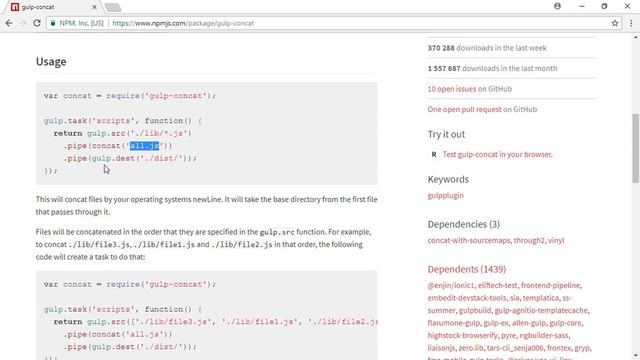Image resolution: width=640 pixels, height=360 pixels.
Task: Open the pyre dependent link
Action: (x=509, y=336)
